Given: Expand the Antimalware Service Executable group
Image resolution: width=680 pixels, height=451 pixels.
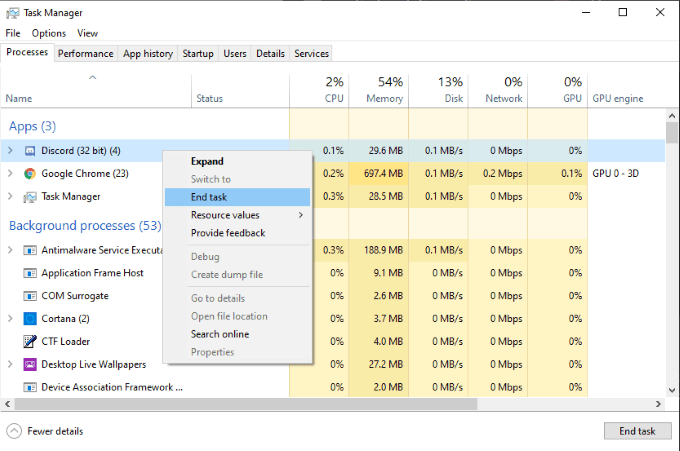Looking at the screenshot, I should (x=10, y=250).
